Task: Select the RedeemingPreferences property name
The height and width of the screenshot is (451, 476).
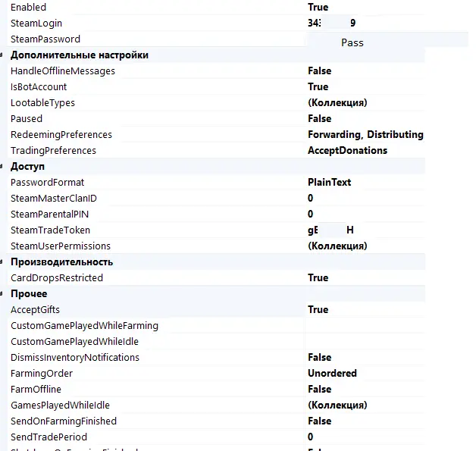Action: click(x=61, y=135)
